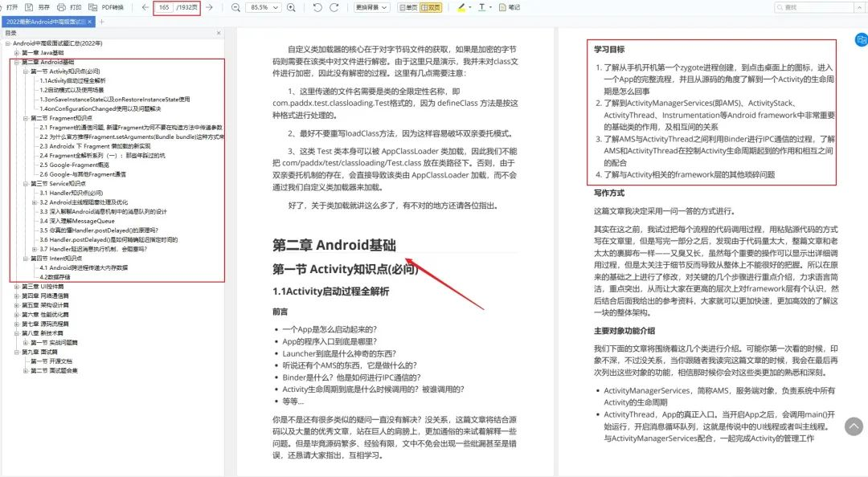Expand the 第五章 架构设计篇 chapter
The height and width of the screenshot is (477, 868).
(17, 305)
